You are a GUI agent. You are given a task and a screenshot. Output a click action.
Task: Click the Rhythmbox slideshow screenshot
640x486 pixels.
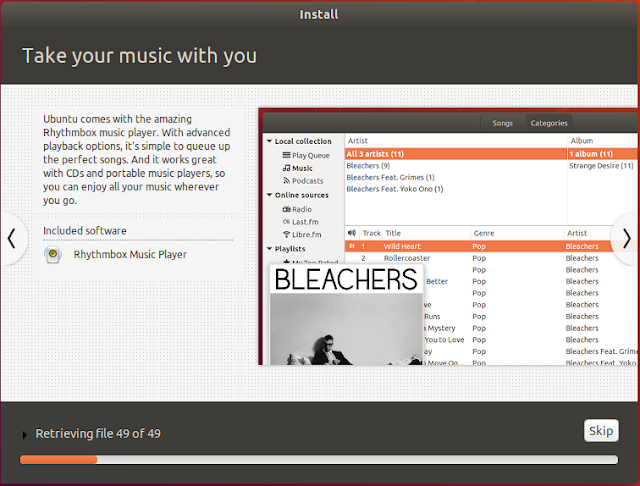(448, 236)
